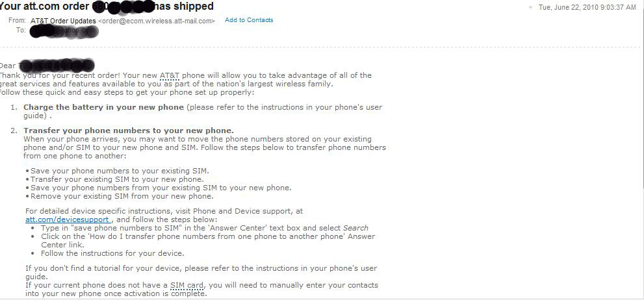
Task: Click the 'Remove your existing SIM' bullet line
Action: pos(119,196)
